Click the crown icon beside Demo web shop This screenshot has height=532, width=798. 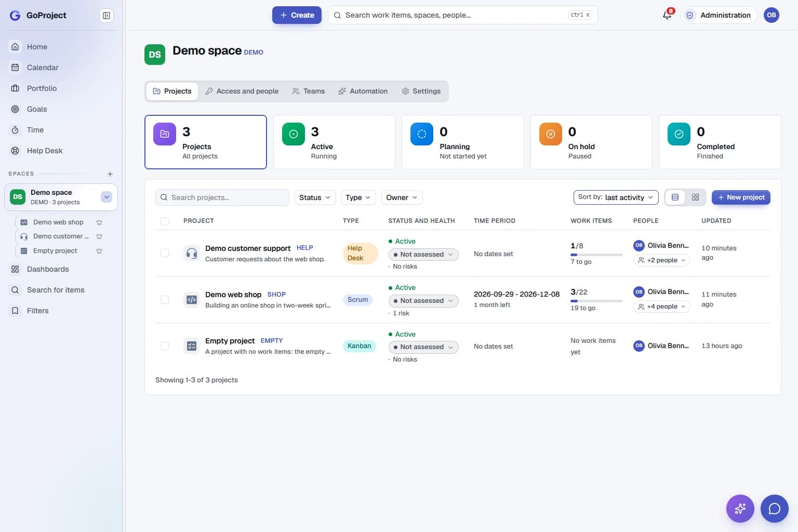coord(99,222)
